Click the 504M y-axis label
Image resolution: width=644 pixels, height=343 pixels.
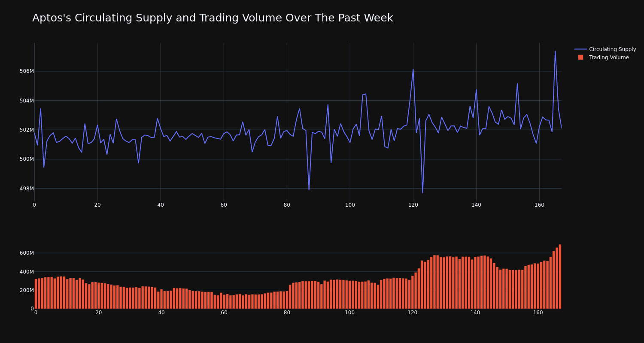click(x=27, y=101)
